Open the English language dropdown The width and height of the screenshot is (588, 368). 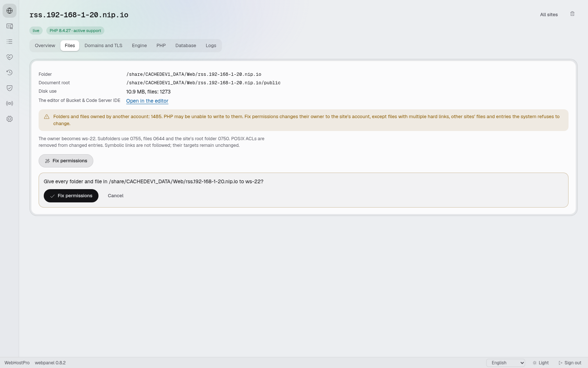point(506,363)
